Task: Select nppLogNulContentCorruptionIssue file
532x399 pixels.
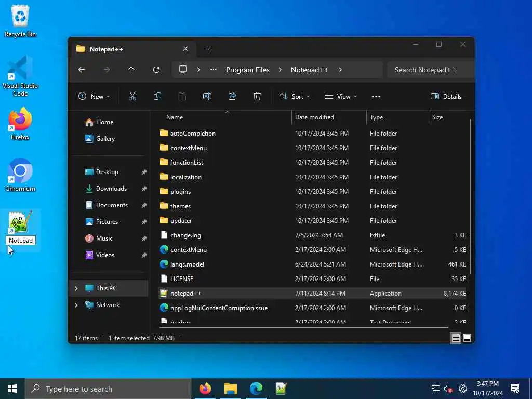Action: [x=312, y=308]
